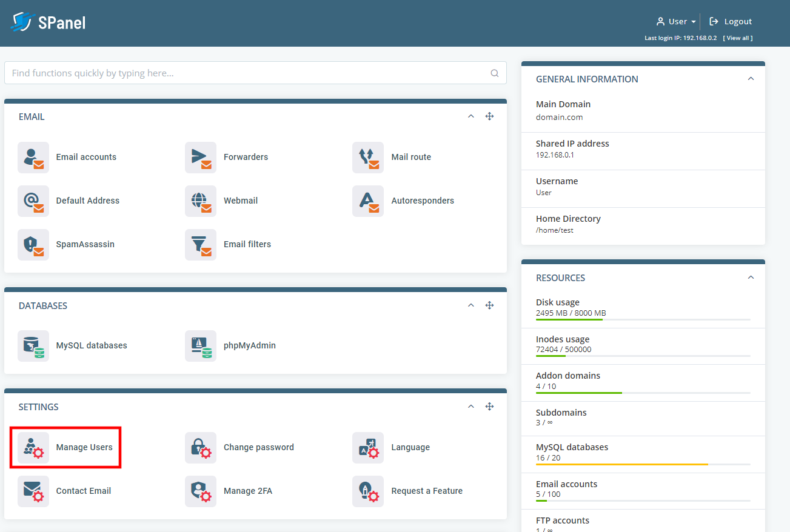
Task: Click the Email filters funnel icon
Action: tap(201, 245)
